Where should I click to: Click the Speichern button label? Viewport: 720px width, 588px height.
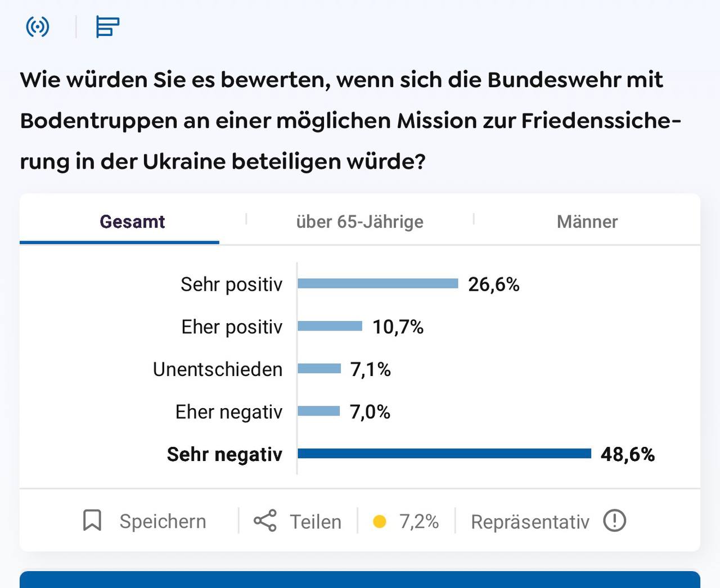(x=163, y=521)
